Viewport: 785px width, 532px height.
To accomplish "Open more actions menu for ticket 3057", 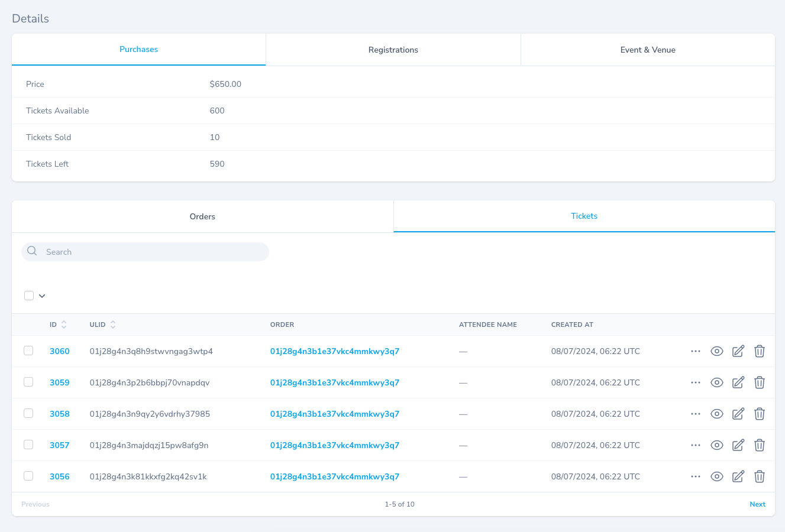I will tap(696, 445).
